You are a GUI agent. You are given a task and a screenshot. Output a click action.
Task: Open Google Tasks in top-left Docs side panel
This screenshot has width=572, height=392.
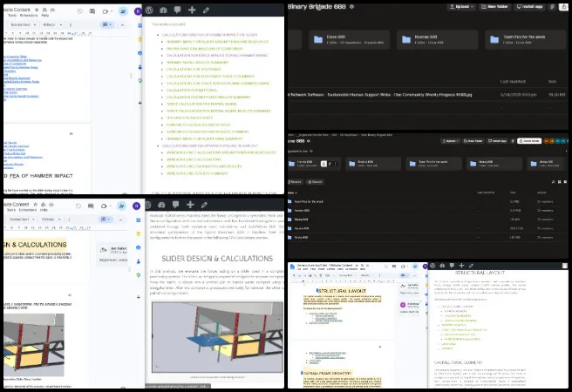(140, 53)
